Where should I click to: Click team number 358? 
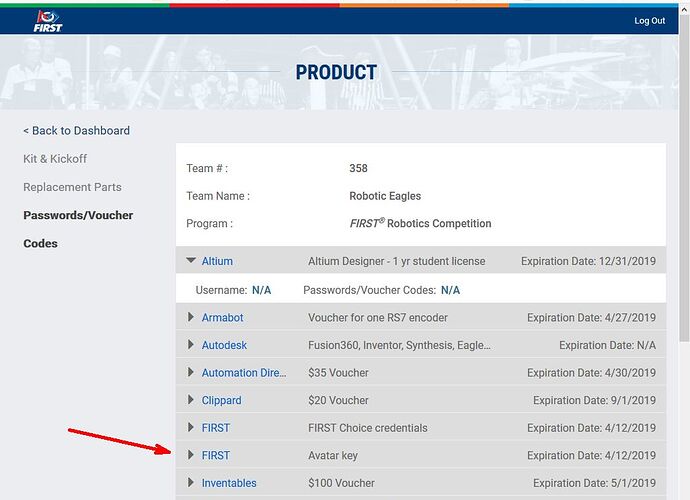pos(358,168)
